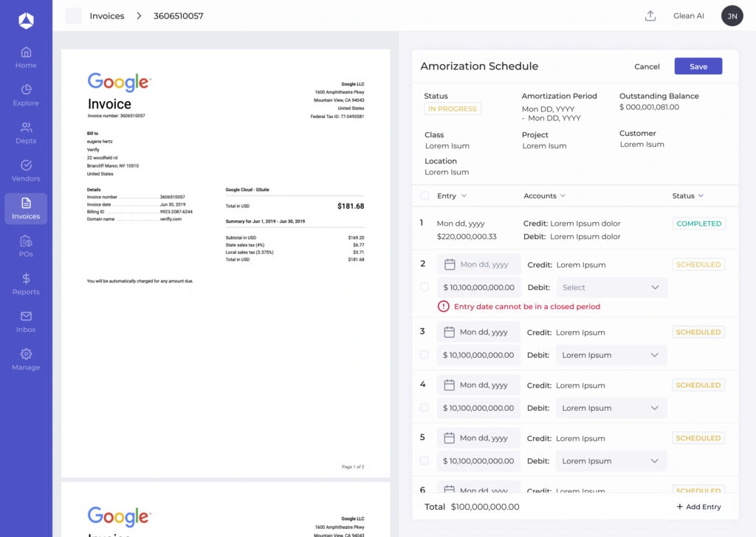The image size is (756, 537).
Task: Click the SCHEDULED badge on entry 2
Action: click(x=698, y=264)
